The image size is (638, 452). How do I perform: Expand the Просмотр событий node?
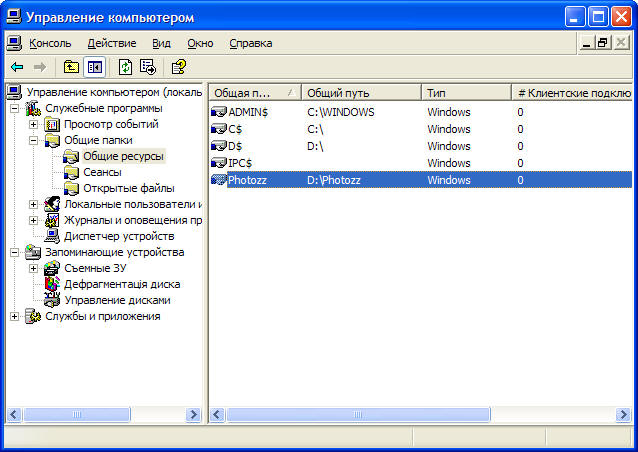[33, 124]
